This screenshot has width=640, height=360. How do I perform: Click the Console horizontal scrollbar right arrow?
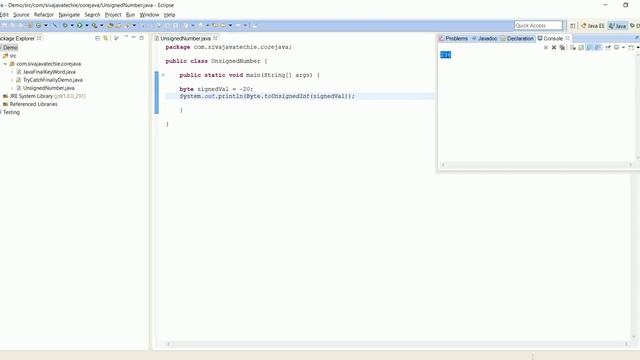631,164
